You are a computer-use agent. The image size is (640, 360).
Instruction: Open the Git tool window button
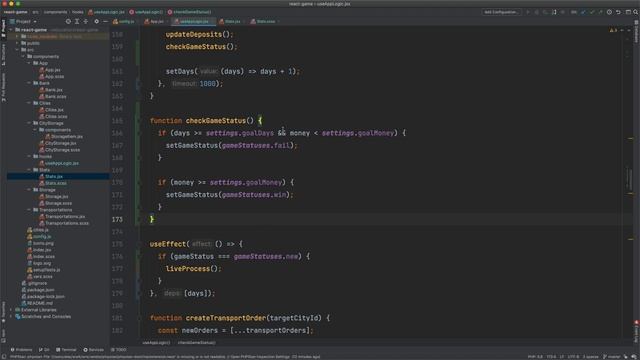point(44,350)
